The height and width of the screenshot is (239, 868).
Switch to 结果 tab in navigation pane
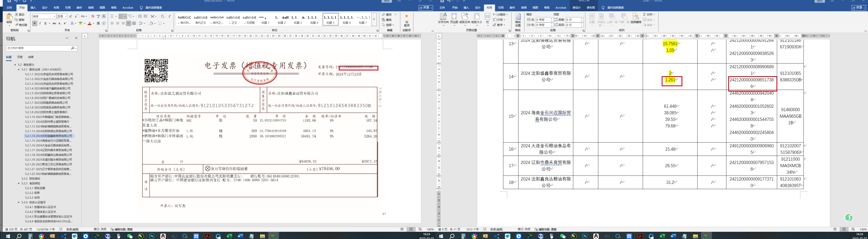pos(31,57)
